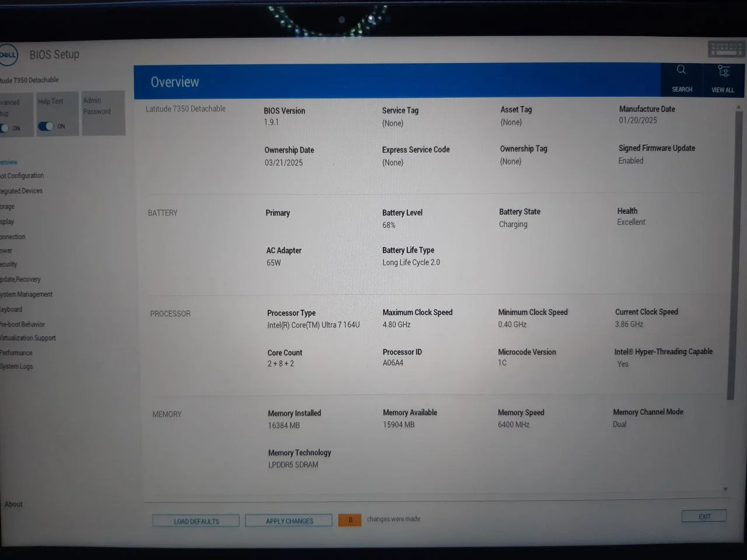Open Storage menu item
The image size is (747, 560).
[8, 206]
